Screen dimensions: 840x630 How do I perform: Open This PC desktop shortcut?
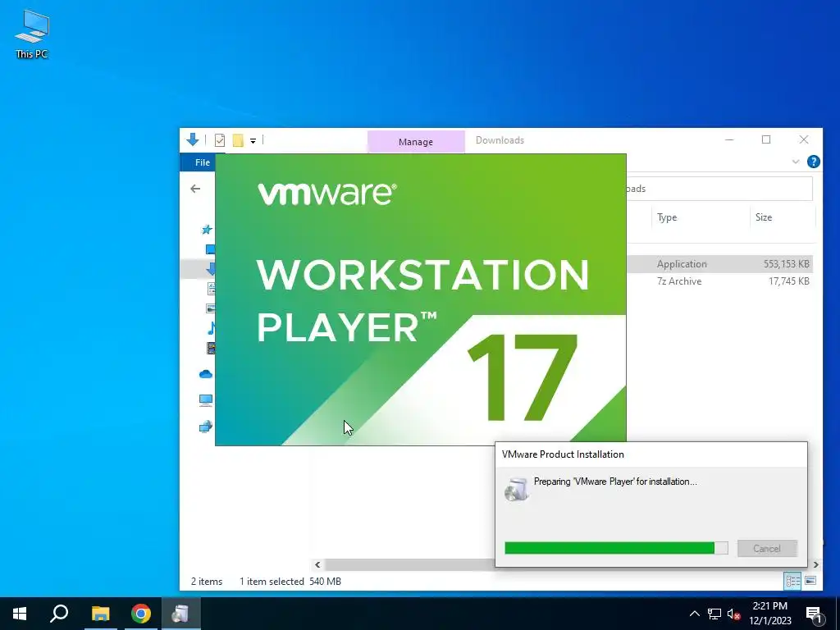coord(32,33)
